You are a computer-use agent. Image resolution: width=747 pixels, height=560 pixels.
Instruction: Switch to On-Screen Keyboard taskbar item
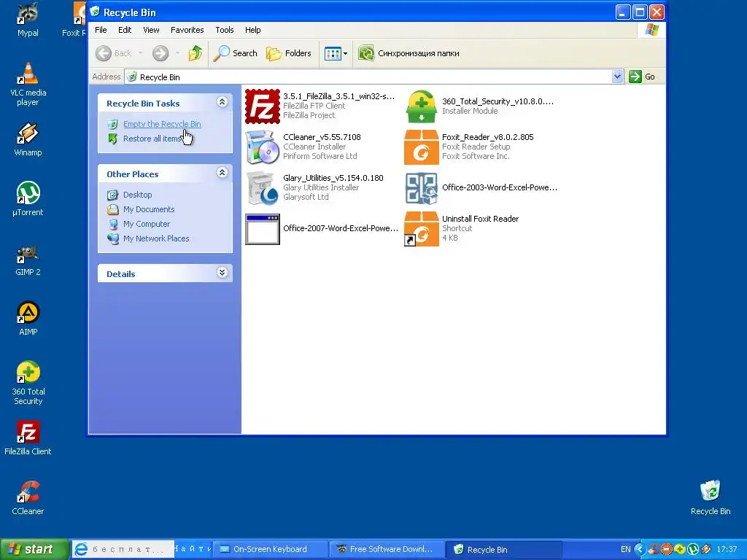click(x=270, y=549)
